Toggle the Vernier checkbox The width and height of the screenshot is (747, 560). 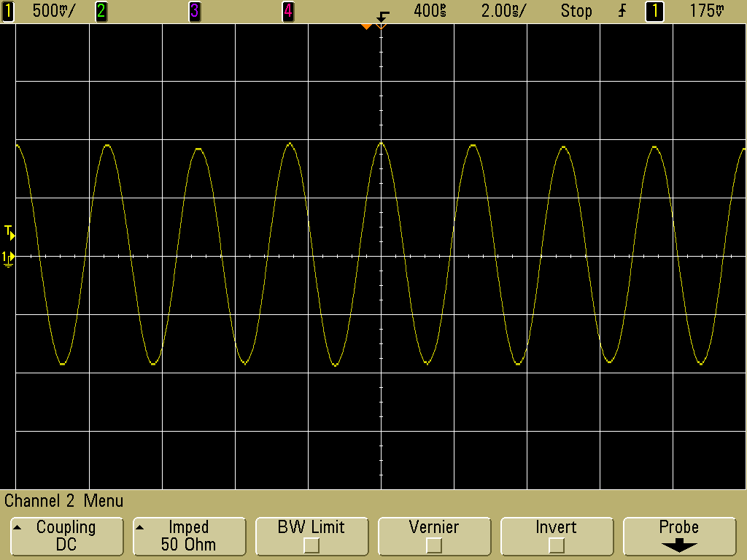(433, 544)
